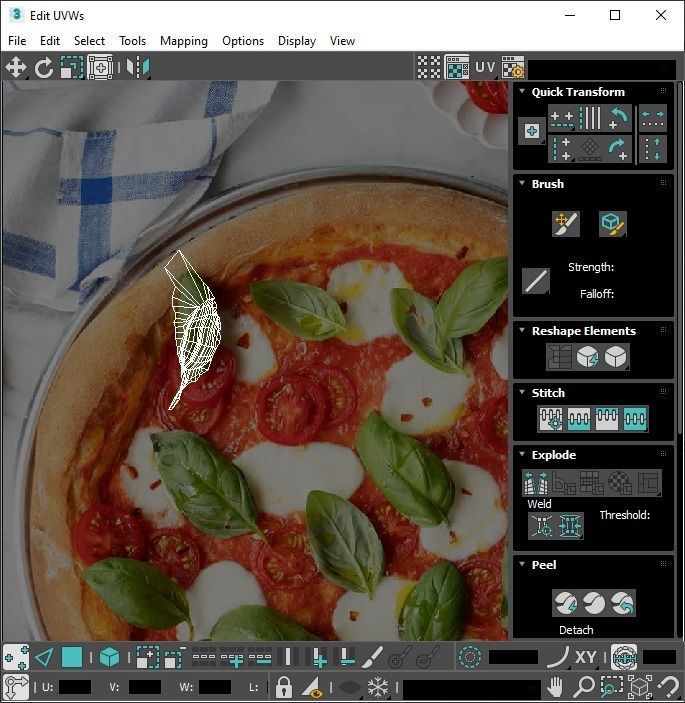Screen dimensions: 685x703
Task: Click the Target Weld icon
Action: tap(542, 525)
